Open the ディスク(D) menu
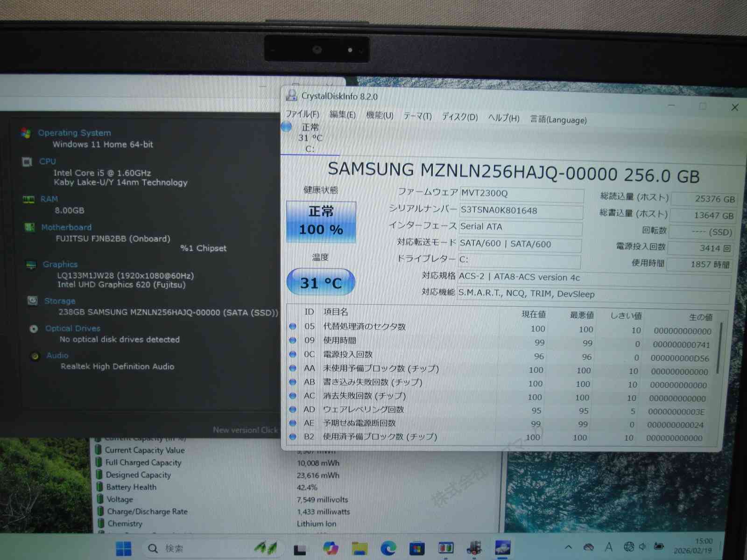Screen dimensions: 747x560 click(460, 117)
